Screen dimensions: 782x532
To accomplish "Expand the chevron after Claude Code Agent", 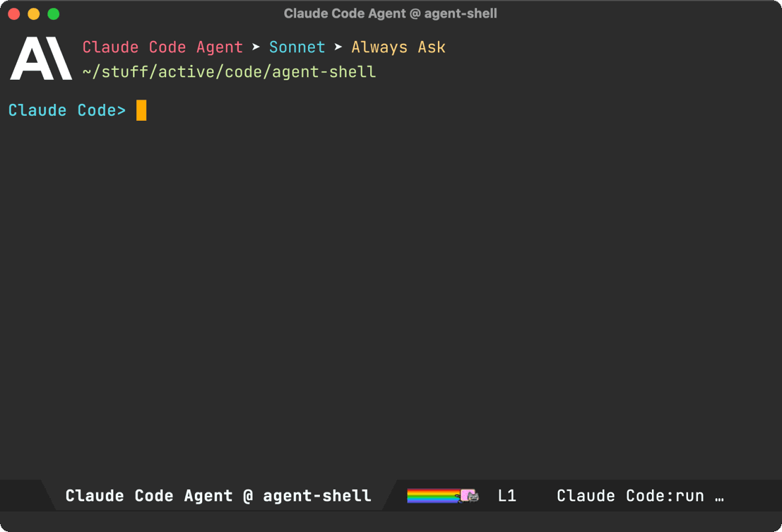I will coord(256,47).
